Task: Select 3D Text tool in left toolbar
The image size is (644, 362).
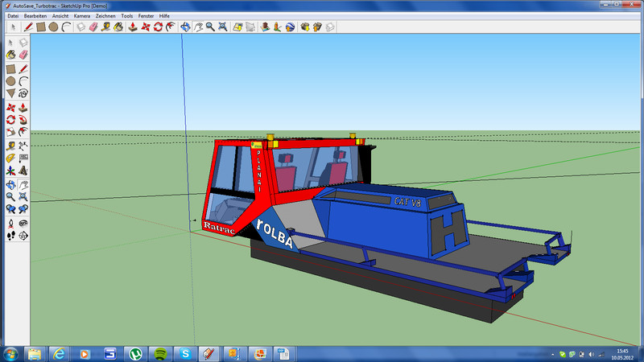Action: tap(23, 171)
